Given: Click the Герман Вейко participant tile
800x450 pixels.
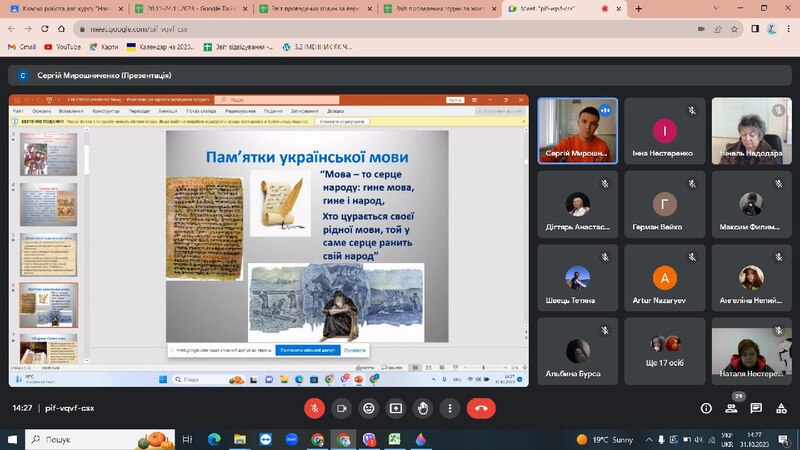Looking at the screenshot, I should tap(664, 205).
